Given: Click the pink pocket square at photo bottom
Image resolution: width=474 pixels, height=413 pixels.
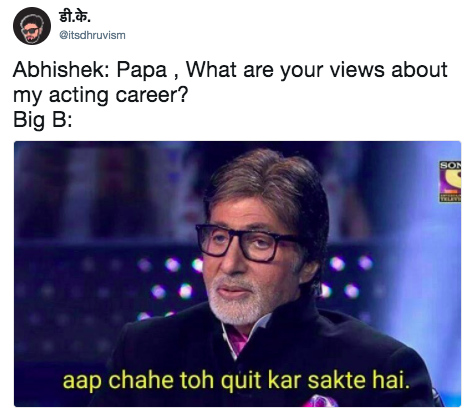Looking at the screenshot, I should pos(319,401).
